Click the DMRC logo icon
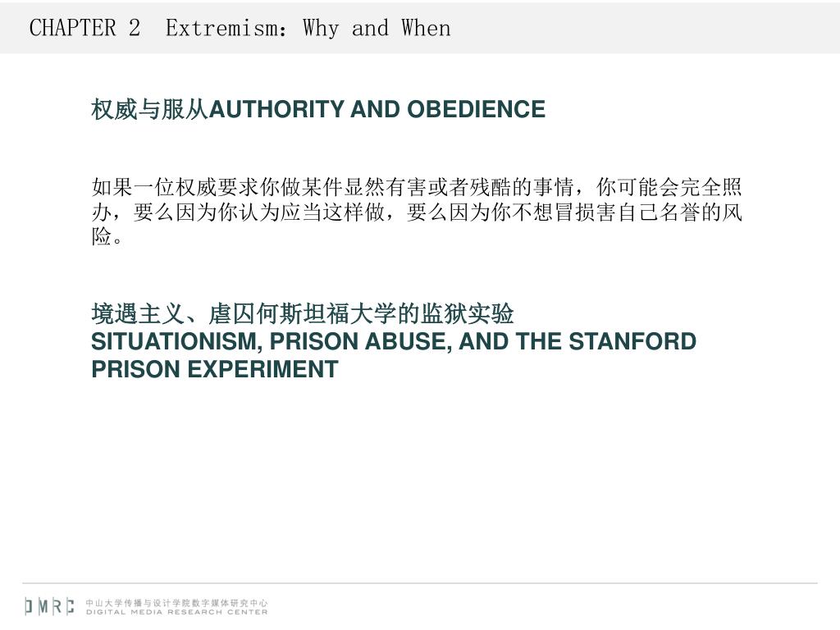 pos(49,606)
